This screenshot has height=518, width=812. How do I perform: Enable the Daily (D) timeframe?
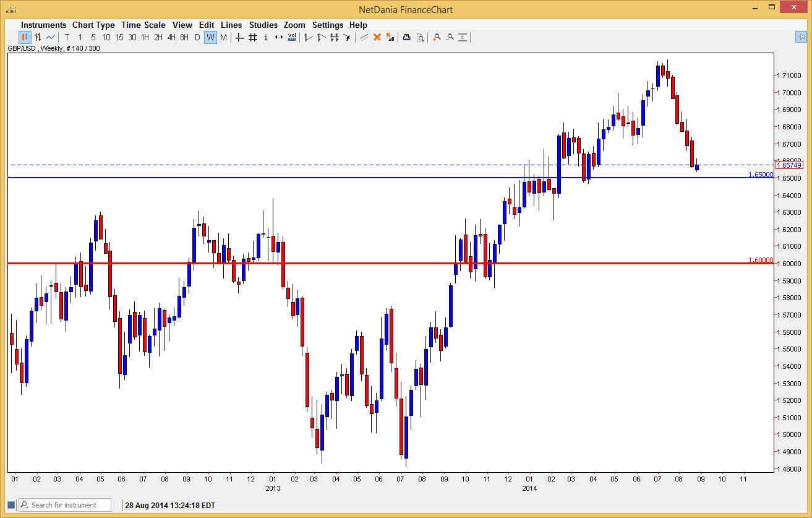pyautogui.click(x=195, y=37)
